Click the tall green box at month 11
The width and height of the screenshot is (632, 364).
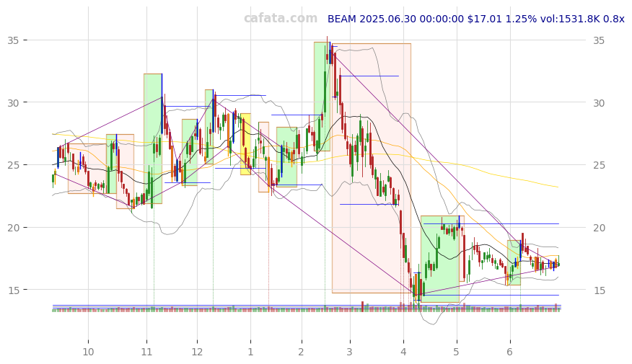pos(153,138)
